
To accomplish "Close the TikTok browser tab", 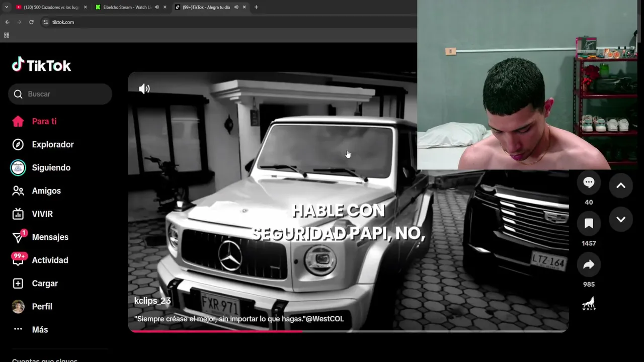I will point(245,7).
